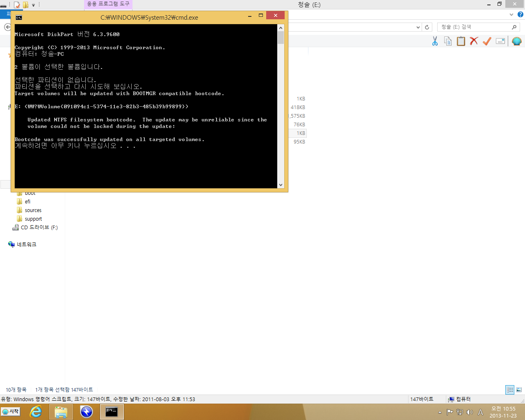Open File Explorer taskbar button

pos(61,412)
